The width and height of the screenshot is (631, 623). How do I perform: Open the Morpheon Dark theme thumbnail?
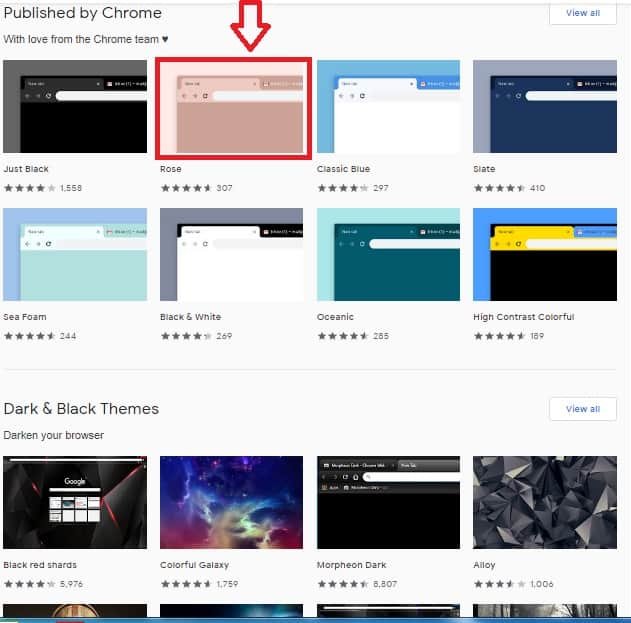pyautogui.click(x=388, y=502)
